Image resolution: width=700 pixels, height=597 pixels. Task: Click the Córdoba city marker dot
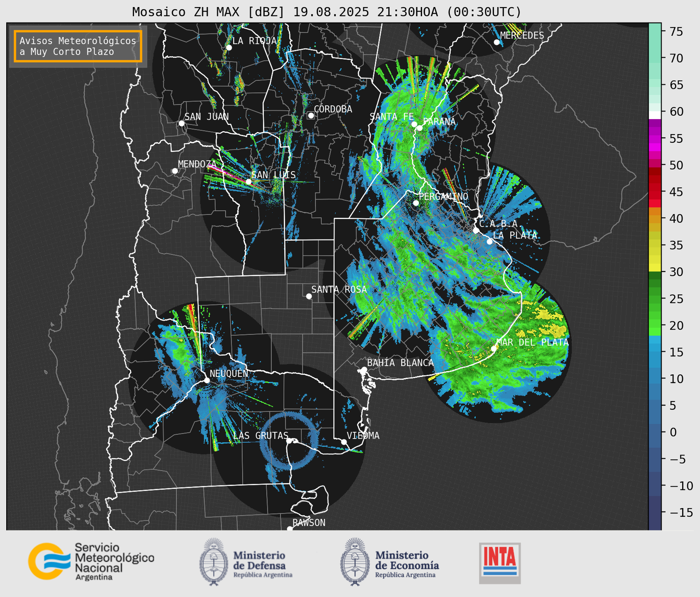coord(311,115)
